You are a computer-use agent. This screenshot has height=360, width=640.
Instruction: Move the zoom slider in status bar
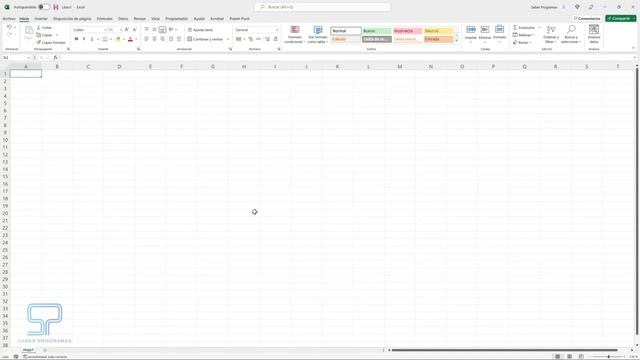pyautogui.click(x=609, y=357)
